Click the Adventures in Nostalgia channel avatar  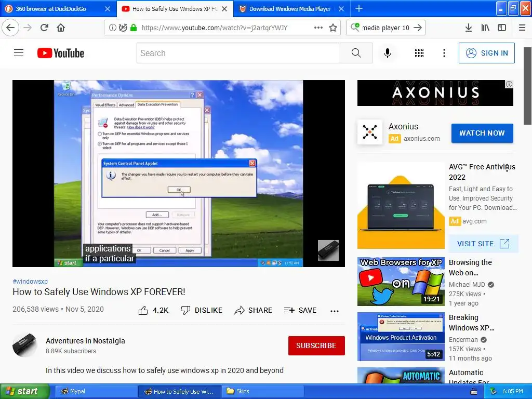pos(25,345)
